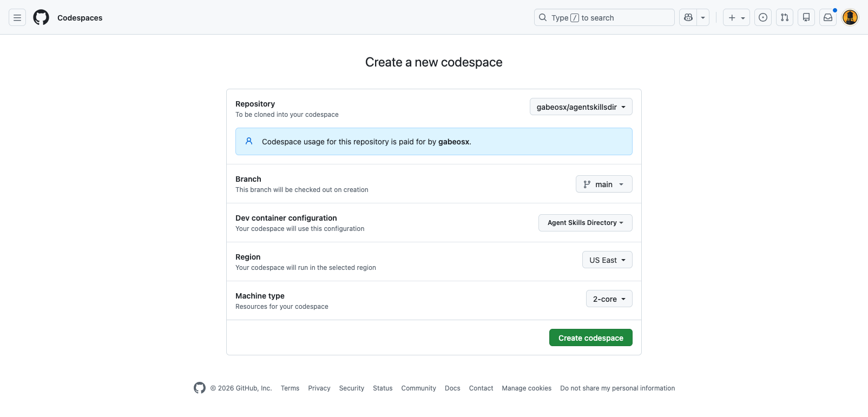Click the person icon in usage notice
Image resolution: width=868 pixels, height=417 pixels.
249,141
